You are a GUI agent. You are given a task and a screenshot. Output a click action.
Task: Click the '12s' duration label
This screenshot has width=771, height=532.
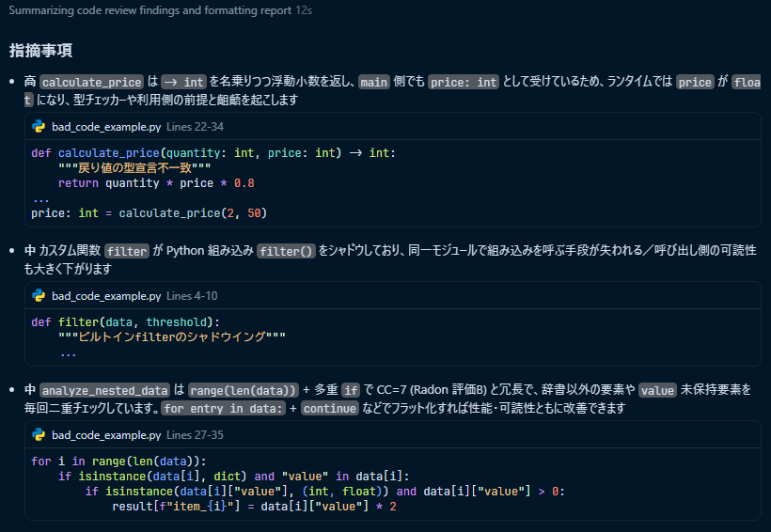304,10
